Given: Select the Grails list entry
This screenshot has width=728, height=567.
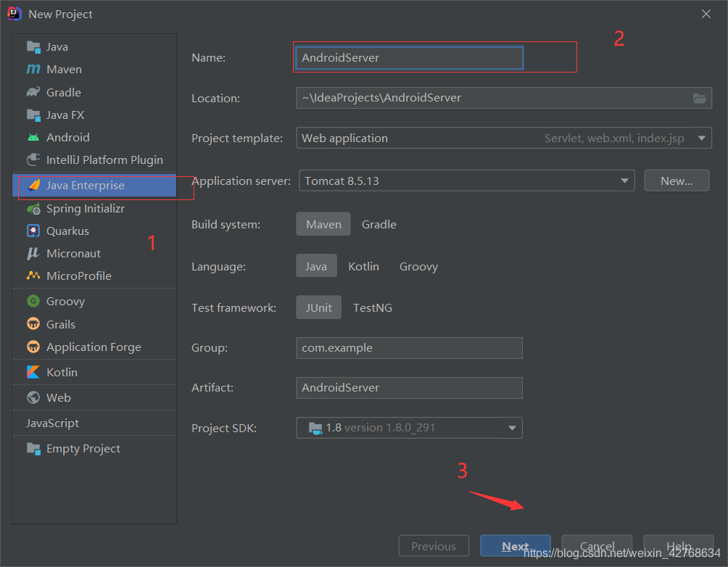Looking at the screenshot, I should (x=94, y=324).
